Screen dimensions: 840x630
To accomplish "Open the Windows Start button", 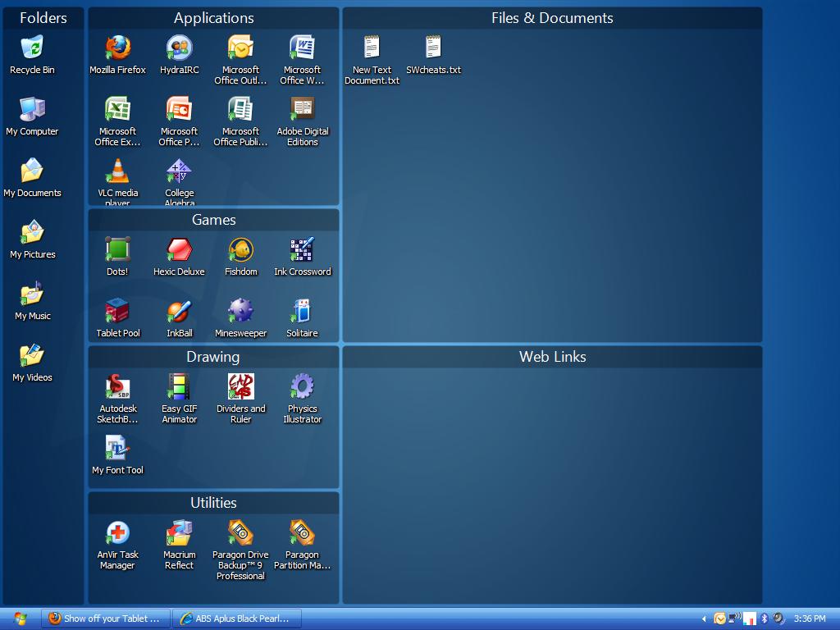I will click(20, 619).
